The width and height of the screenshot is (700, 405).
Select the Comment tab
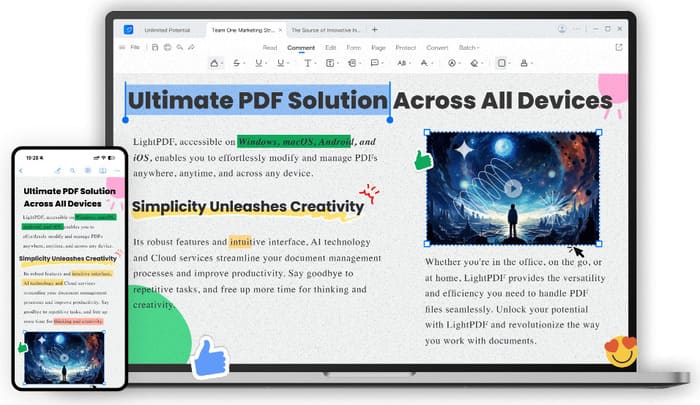pyautogui.click(x=301, y=48)
